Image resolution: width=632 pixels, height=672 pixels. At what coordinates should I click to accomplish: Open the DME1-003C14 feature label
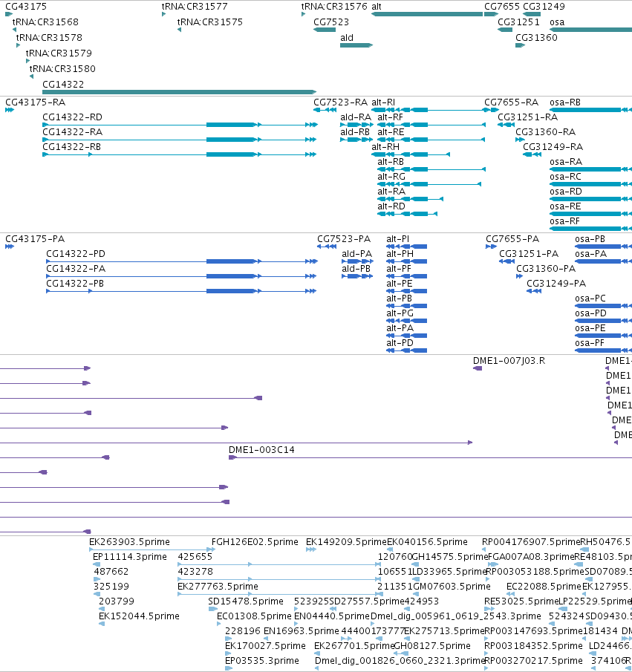coord(261,450)
